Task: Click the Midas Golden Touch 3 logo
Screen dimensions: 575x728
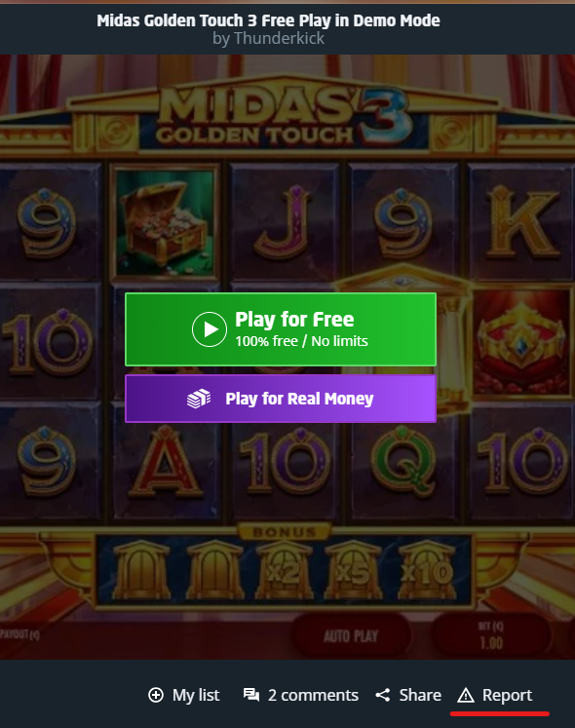Action: 285,117
